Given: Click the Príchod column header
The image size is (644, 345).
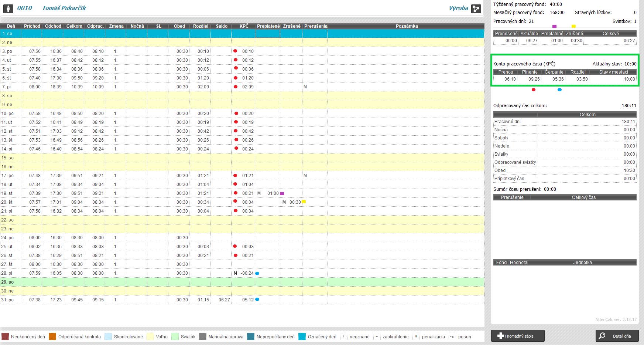Looking at the screenshot, I should point(32,26).
